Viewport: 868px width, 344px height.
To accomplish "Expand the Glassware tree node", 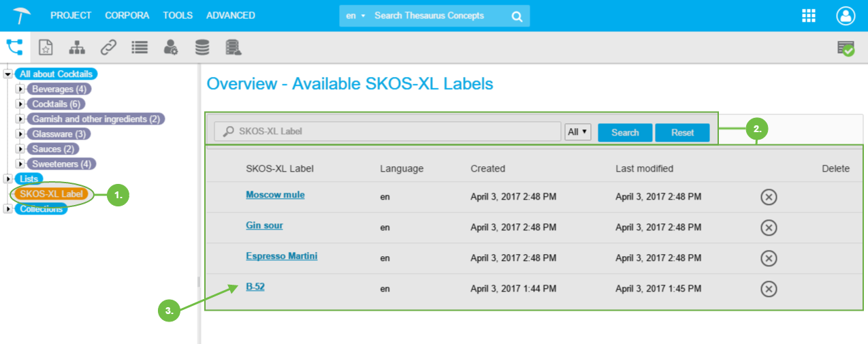I will 20,134.
